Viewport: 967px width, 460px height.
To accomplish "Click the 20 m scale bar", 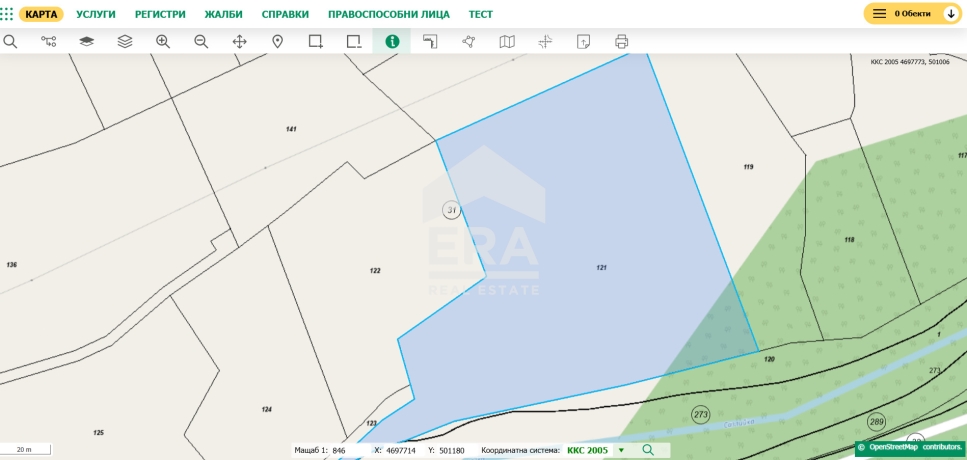I will pos(25,450).
